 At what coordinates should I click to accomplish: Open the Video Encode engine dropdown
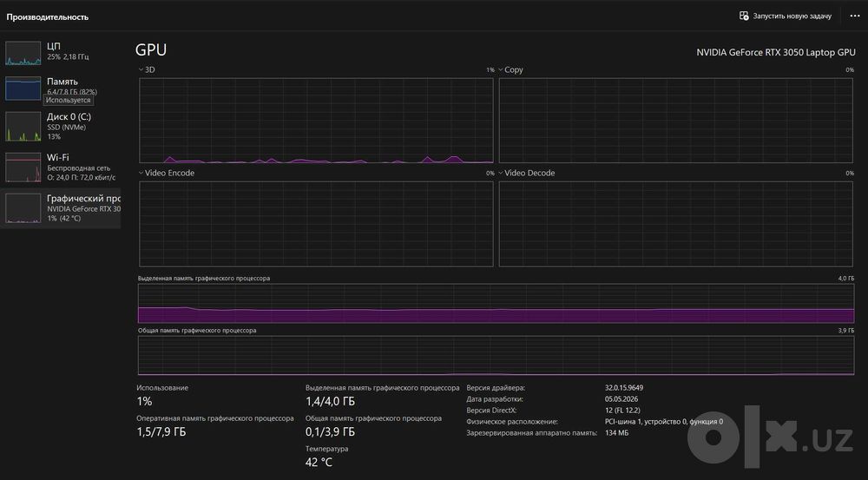166,173
